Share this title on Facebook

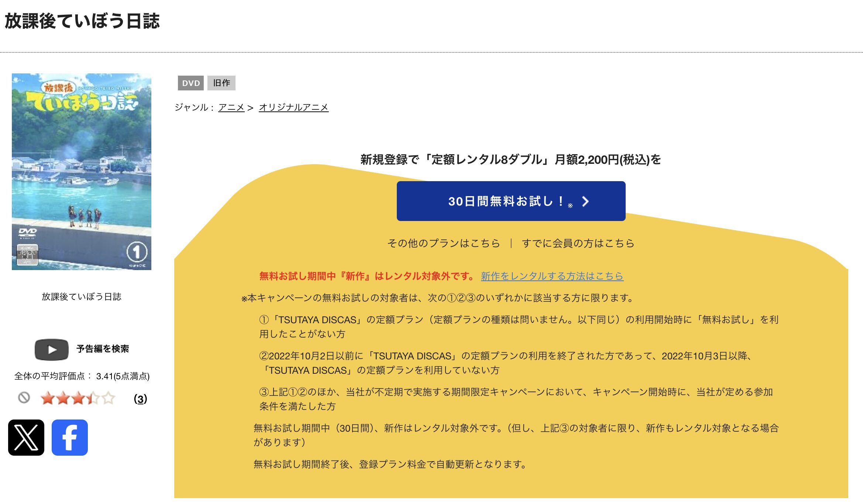click(70, 438)
